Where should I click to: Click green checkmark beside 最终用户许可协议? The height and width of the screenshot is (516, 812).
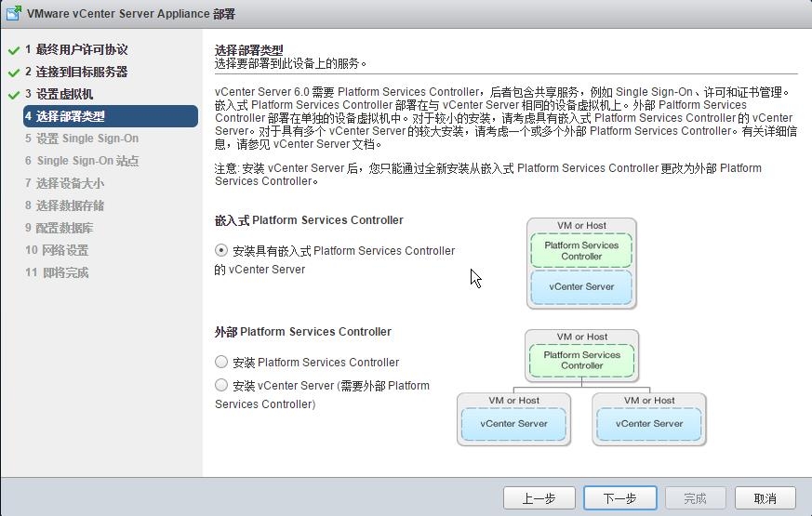(14, 51)
